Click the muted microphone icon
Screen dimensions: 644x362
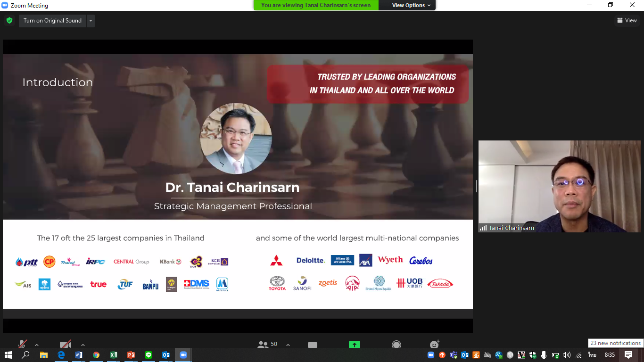(x=22, y=345)
